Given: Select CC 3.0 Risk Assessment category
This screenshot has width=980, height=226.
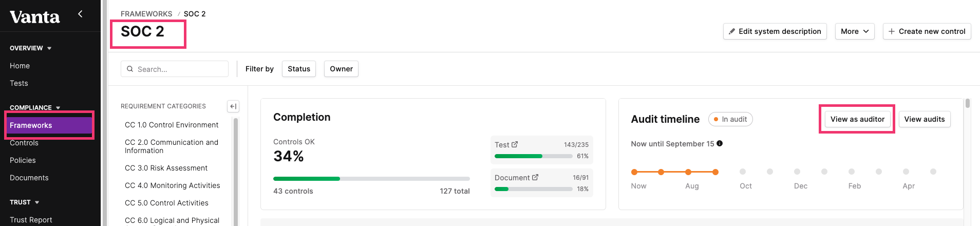Looking at the screenshot, I should (x=166, y=168).
